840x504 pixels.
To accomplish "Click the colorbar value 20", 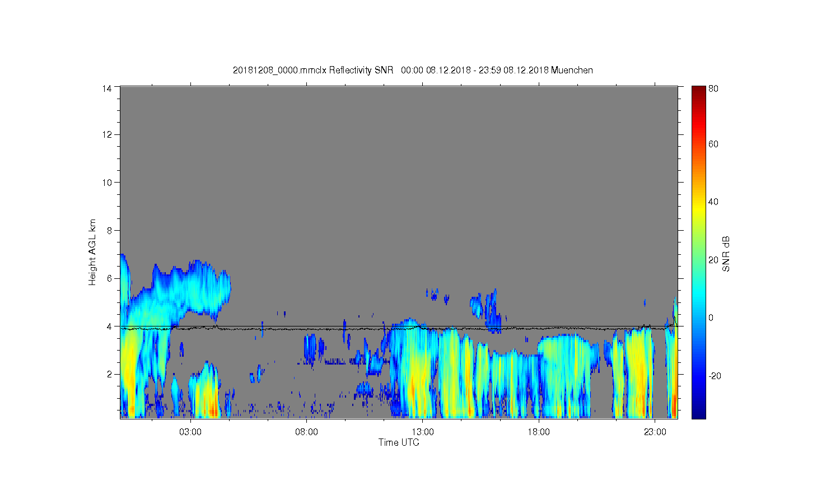I will click(x=713, y=260).
